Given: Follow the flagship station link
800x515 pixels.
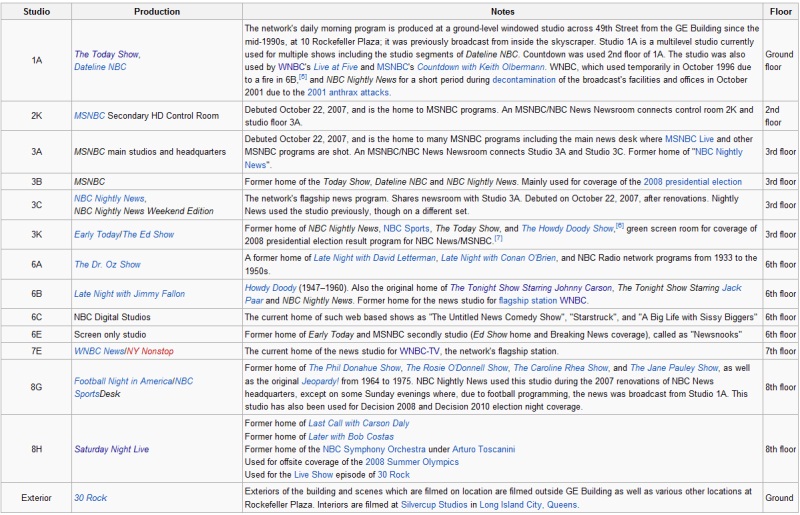Looking at the screenshot, I should pyautogui.click(x=528, y=301).
